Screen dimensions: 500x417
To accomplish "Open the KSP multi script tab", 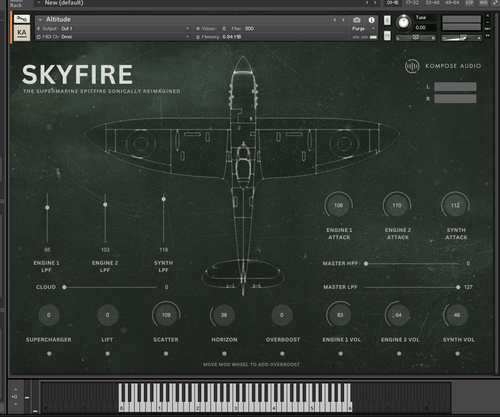I will [469, 3].
